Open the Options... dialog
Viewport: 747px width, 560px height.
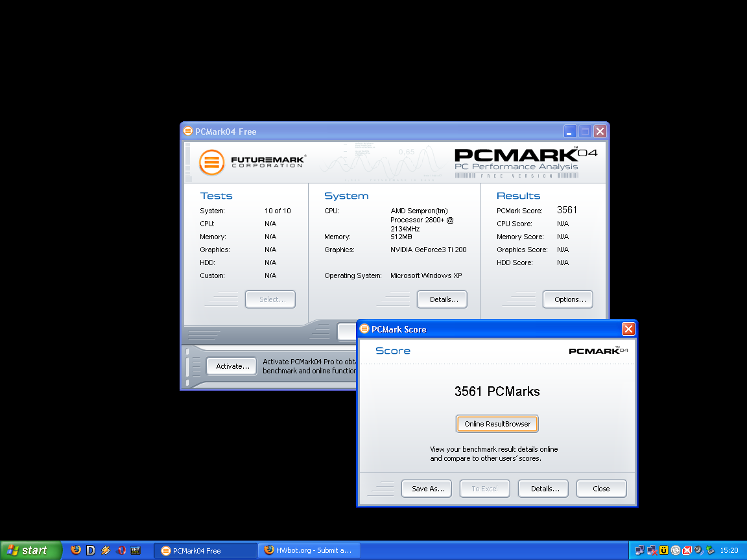(x=568, y=299)
